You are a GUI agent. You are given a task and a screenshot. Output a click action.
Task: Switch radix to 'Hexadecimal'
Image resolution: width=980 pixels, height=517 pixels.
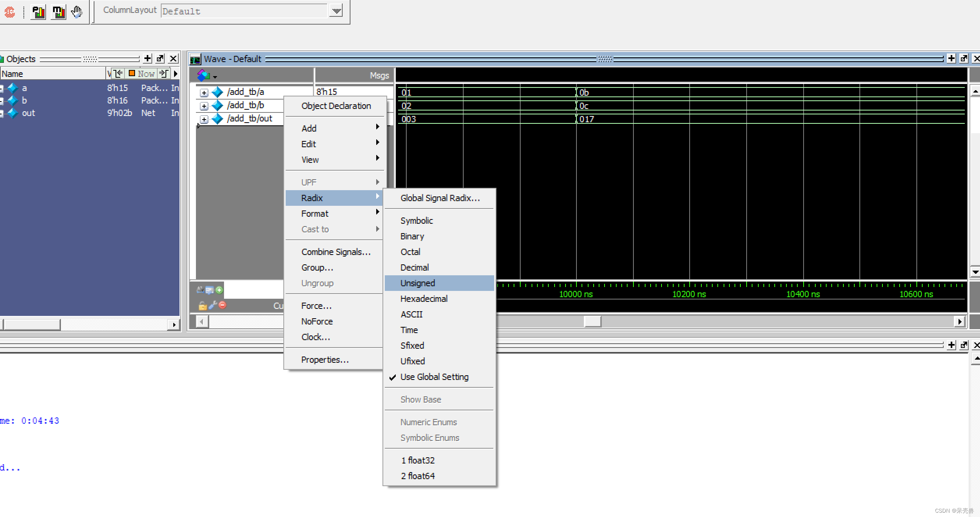pos(423,298)
